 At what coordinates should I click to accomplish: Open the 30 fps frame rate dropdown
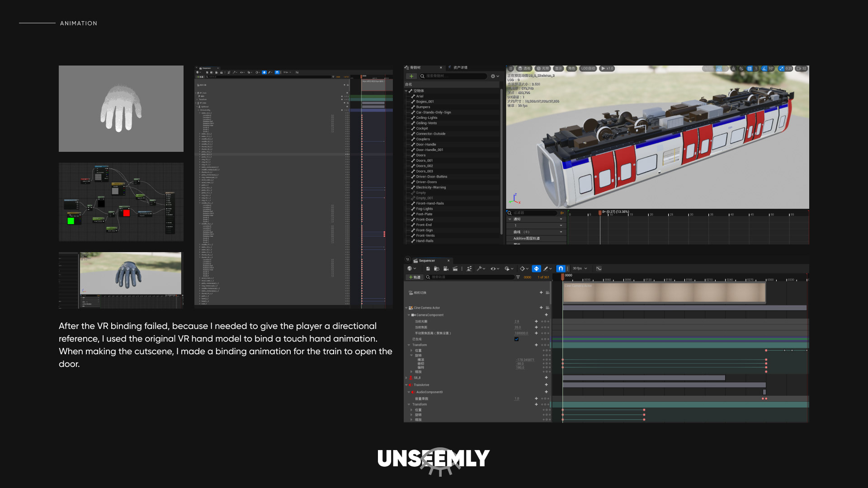coord(580,268)
